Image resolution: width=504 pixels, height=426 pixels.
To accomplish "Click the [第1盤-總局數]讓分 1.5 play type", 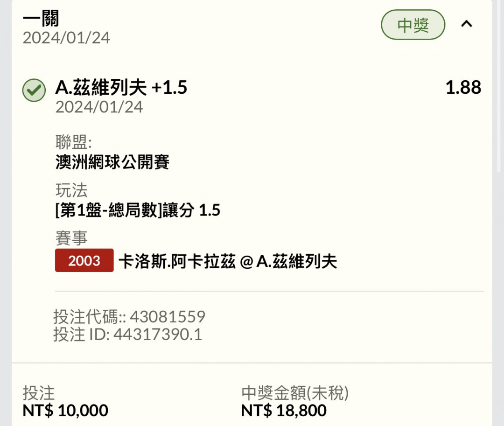I will 138,210.
